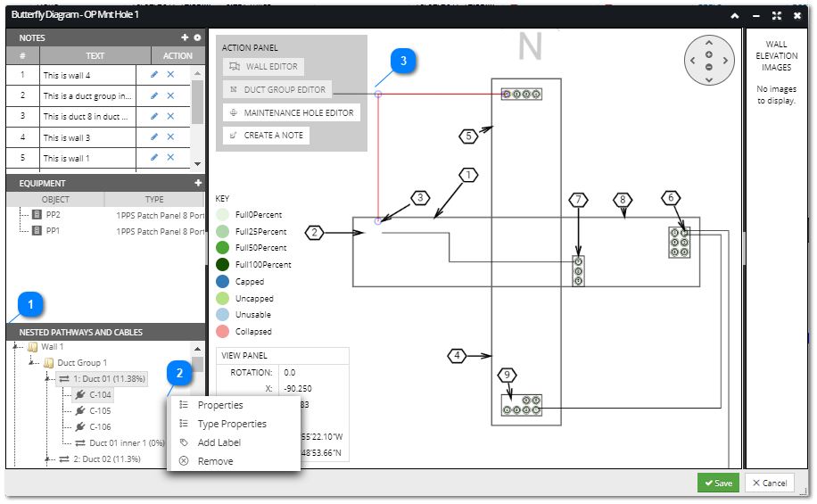The image size is (817, 504).
Task: Choose Remove in context menu
Action: pos(215,461)
